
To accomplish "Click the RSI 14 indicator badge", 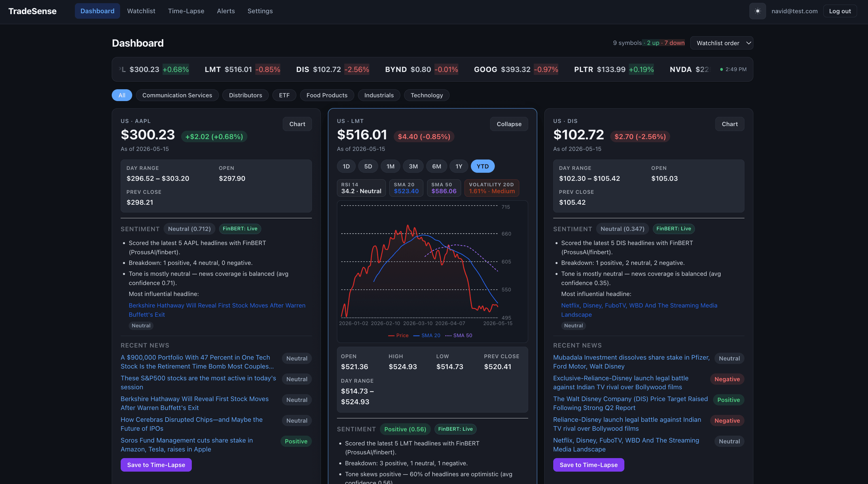I will point(361,188).
